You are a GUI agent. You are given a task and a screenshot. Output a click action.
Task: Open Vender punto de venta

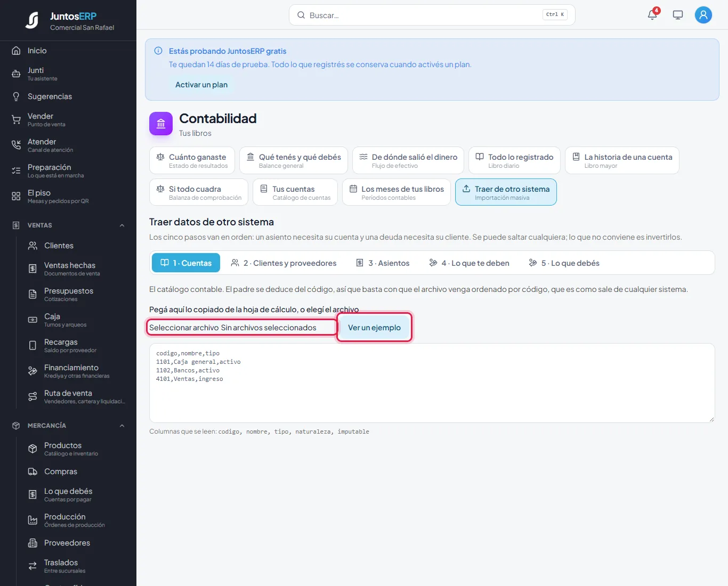click(68, 119)
